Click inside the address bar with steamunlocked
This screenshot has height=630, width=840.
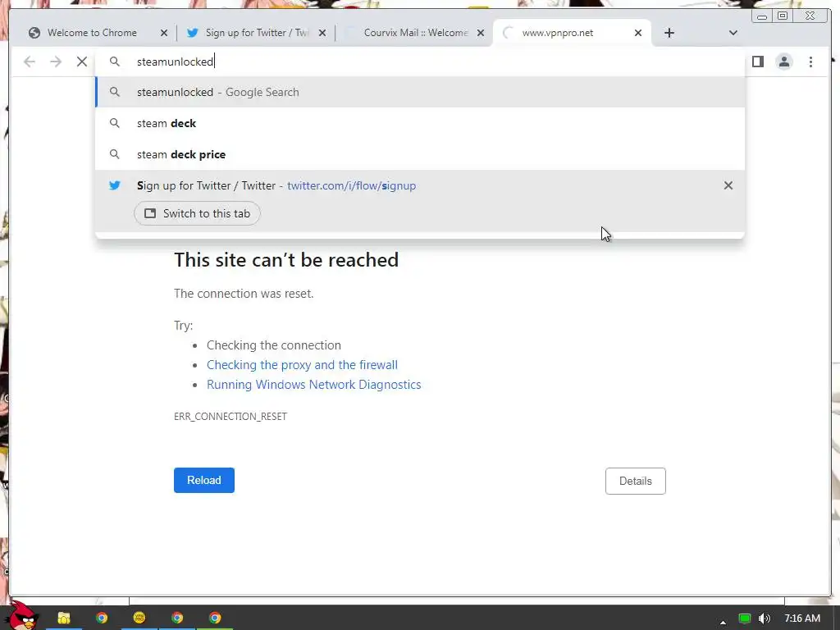point(419,62)
